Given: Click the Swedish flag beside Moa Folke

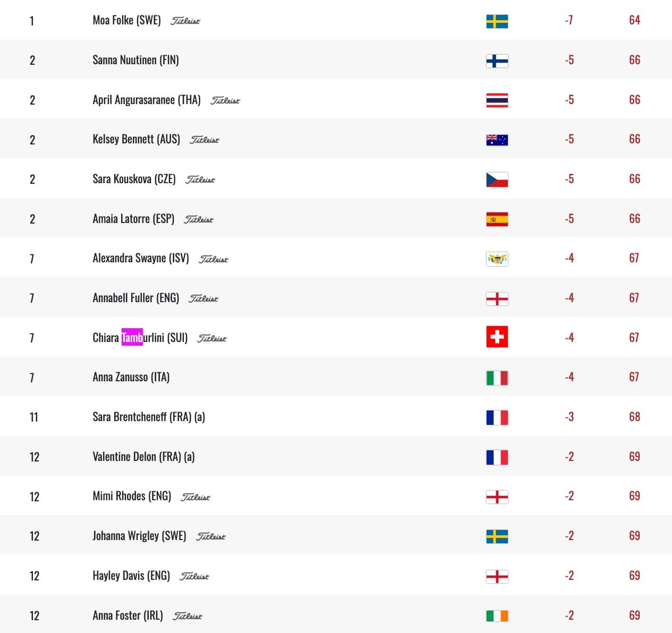Looking at the screenshot, I should 497,21.
